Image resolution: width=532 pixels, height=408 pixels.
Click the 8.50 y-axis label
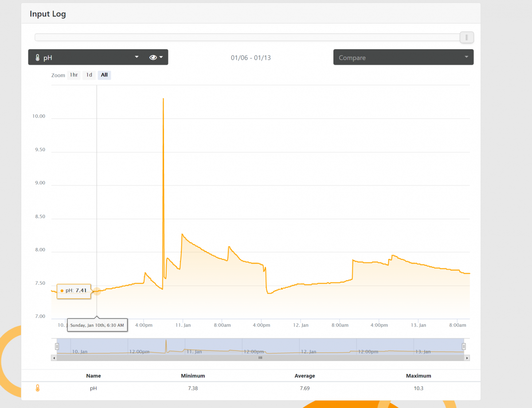tap(40, 216)
